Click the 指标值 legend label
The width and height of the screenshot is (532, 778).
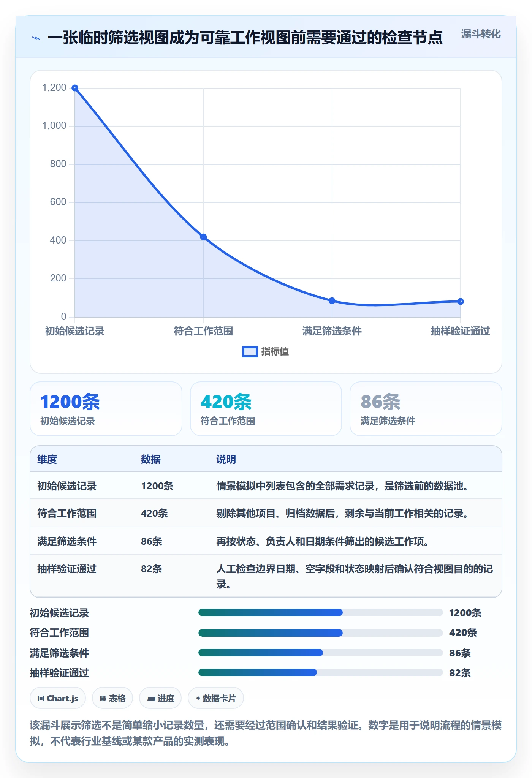click(275, 352)
